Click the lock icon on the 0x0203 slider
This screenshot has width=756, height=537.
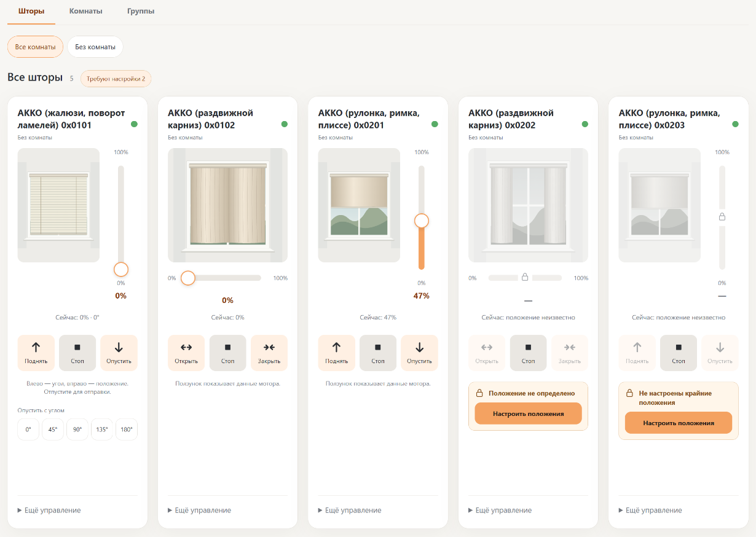pos(722,217)
